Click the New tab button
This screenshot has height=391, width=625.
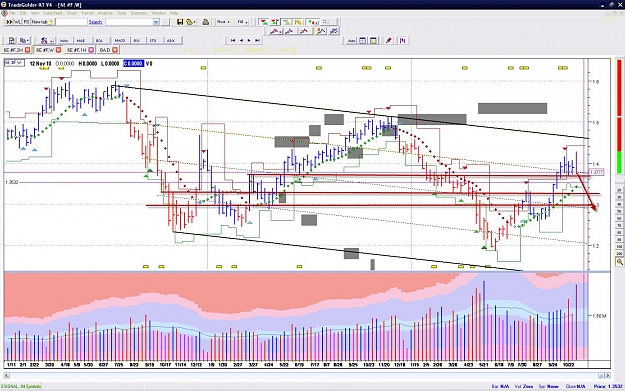point(42,22)
